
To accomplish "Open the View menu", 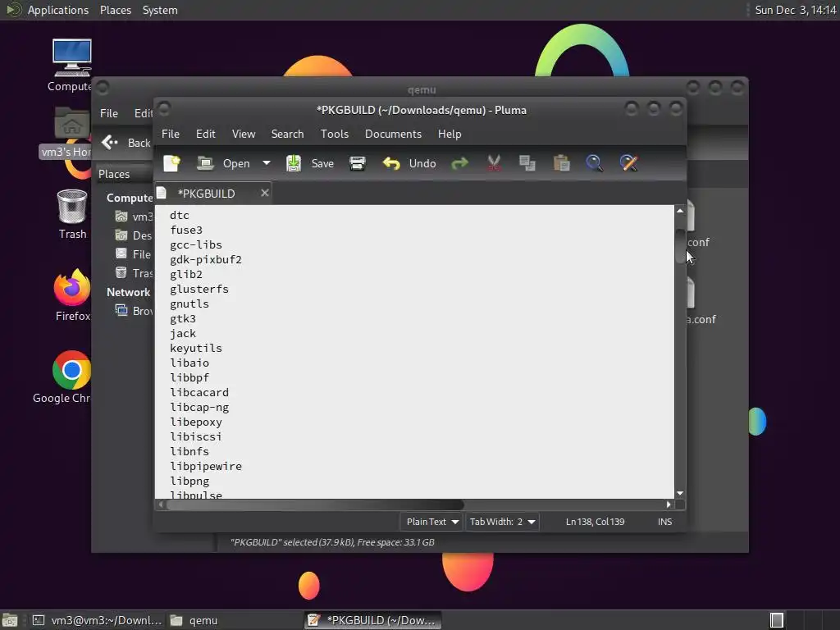I will click(243, 134).
